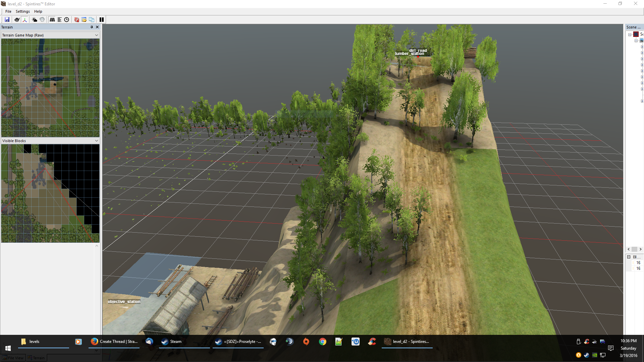Click the text lines list icon
Image resolution: width=644 pixels, height=362 pixels.
tap(59, 19)
